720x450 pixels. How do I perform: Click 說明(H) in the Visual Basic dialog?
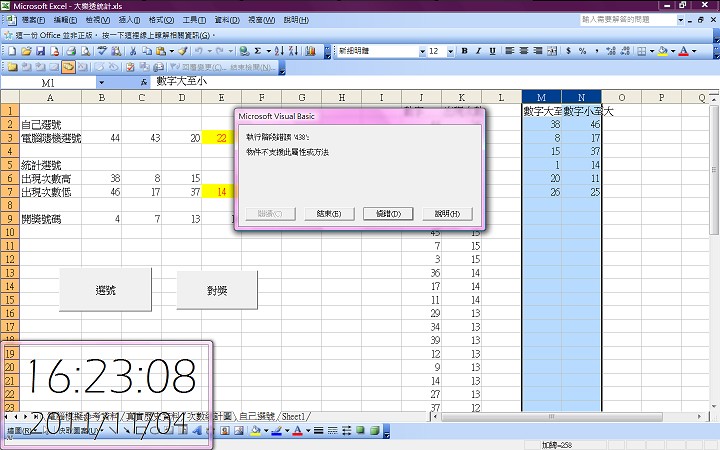pos(447,214)
